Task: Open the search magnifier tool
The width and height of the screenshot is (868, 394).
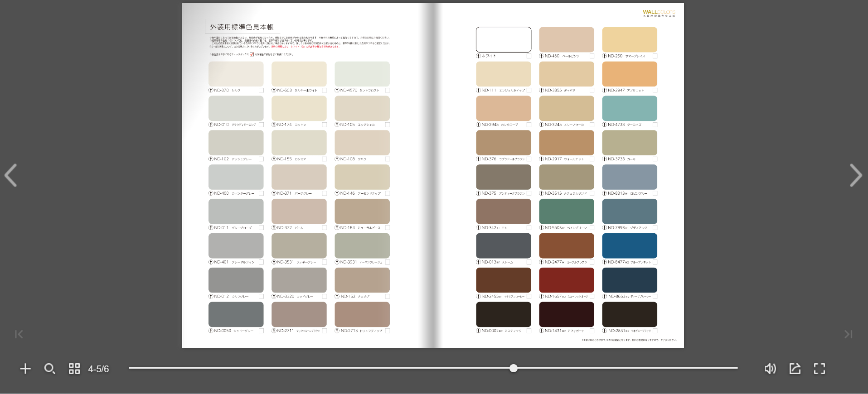Action: pos(50,369)
